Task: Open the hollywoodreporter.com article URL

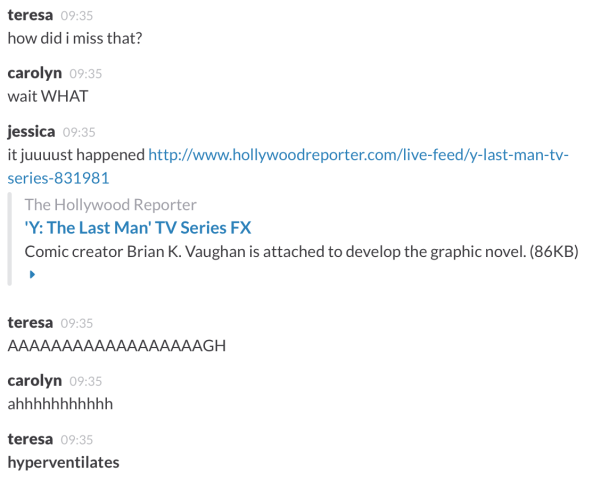Action: pos(288,166)
